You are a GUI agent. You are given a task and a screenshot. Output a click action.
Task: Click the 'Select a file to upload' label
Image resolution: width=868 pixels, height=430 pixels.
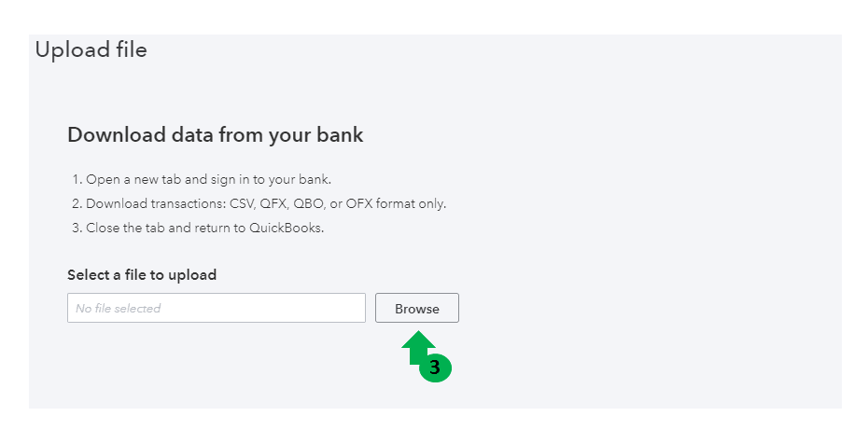142,275
